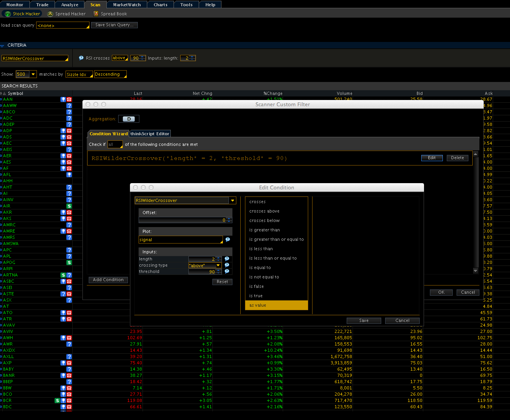Image resolution: width=510 pixels, height=420 pixels.
Task: Click the phone icon in AWH row
Action: tap(69, 338)
